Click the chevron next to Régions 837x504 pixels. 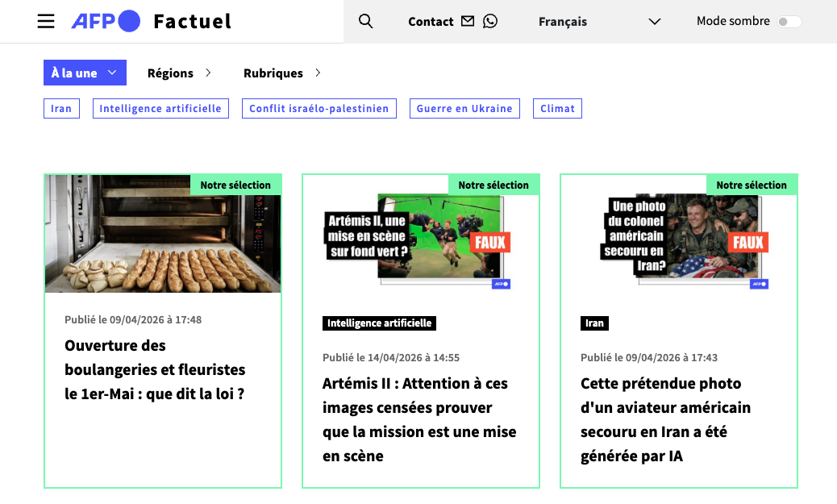tap(208, 73)
